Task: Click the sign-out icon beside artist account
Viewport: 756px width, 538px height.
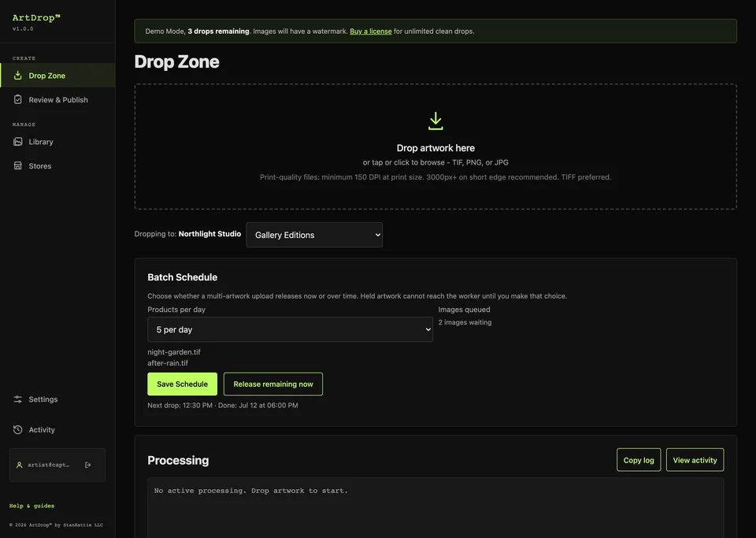Action: (87, 465)
